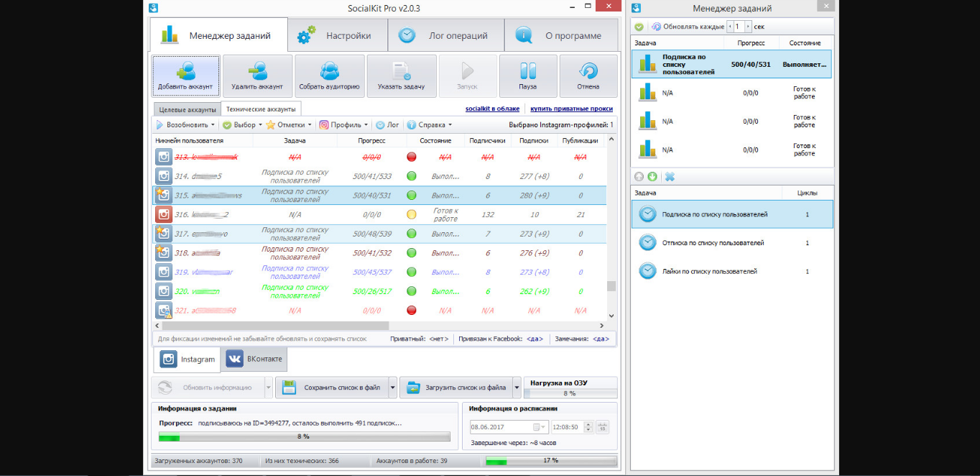The height and width of the screenshot is (476, 980).
Task: Click купить приватные прокси link
Action: point(571,109)
